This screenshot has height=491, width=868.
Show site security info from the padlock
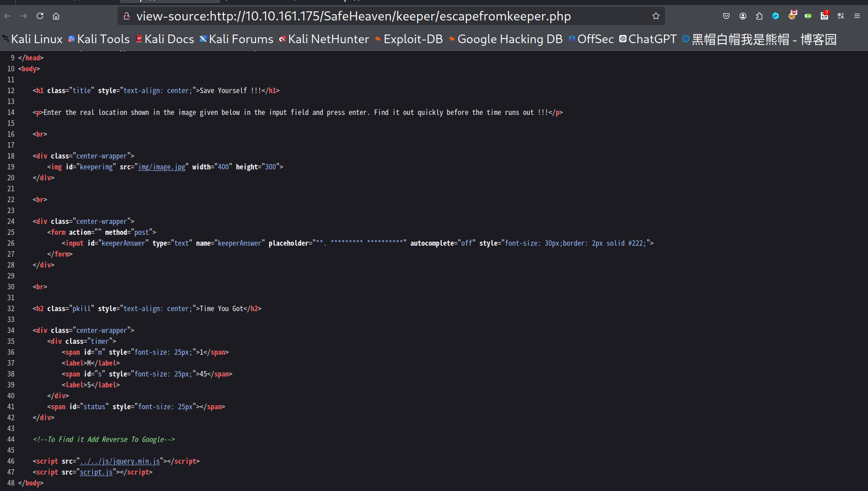[127, 16]
